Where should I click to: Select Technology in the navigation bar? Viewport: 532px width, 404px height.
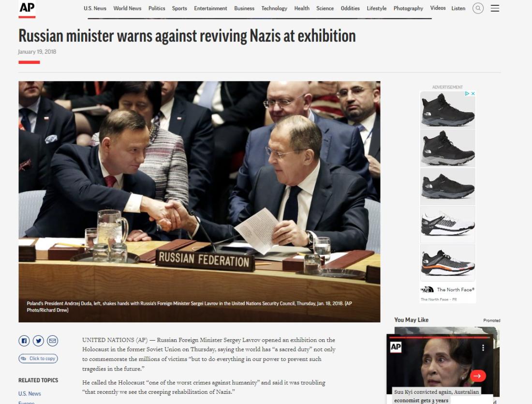[x=274, y=8]
